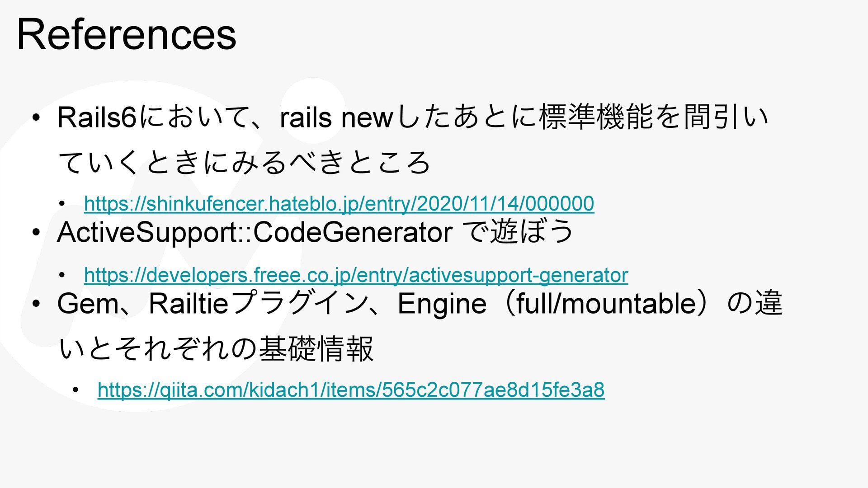Click the References slide heading

click(127, 34)
